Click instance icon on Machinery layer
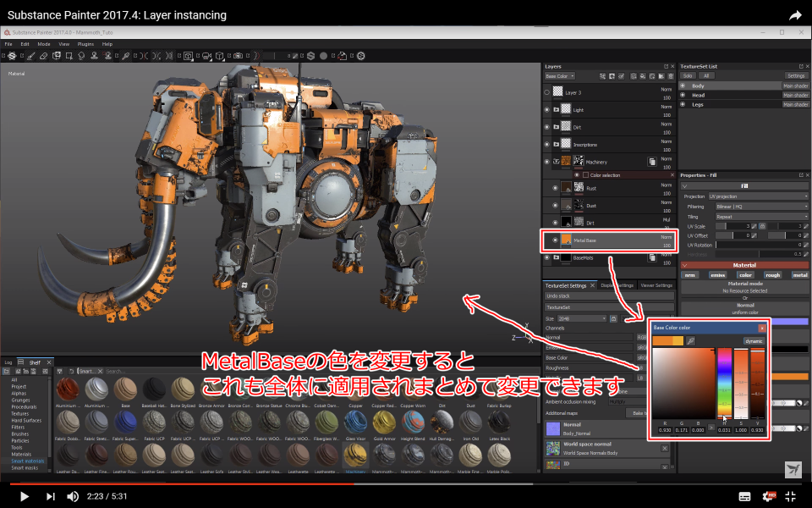Viewport: 812px width, 508px height. [652, 162]
